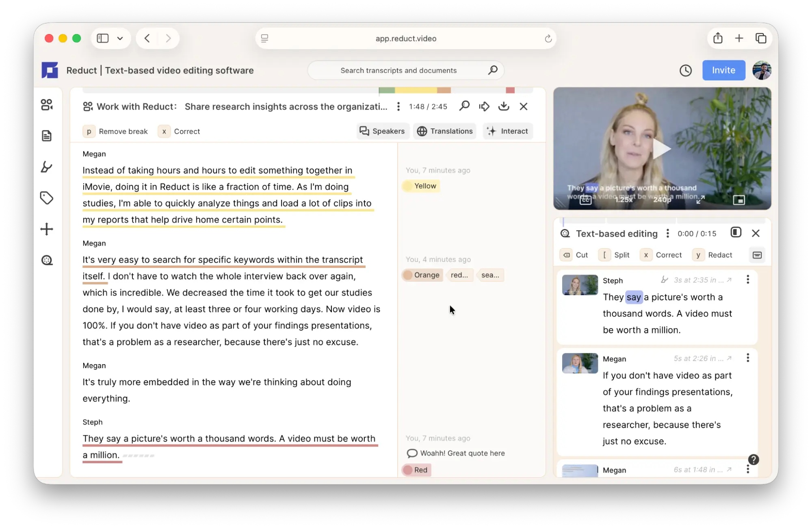Toggle the Safari sidebar
The image size is (812, 529).
(x=103, y=38)
